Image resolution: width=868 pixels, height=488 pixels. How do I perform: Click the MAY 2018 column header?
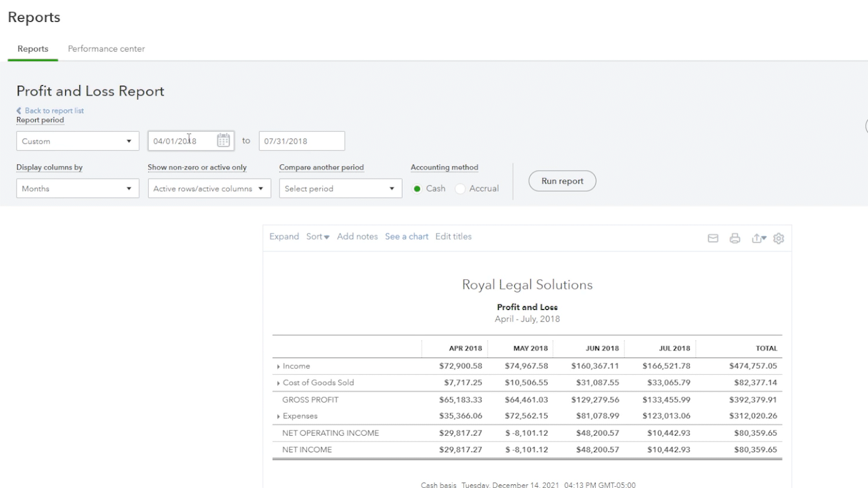tap(530, 348)
